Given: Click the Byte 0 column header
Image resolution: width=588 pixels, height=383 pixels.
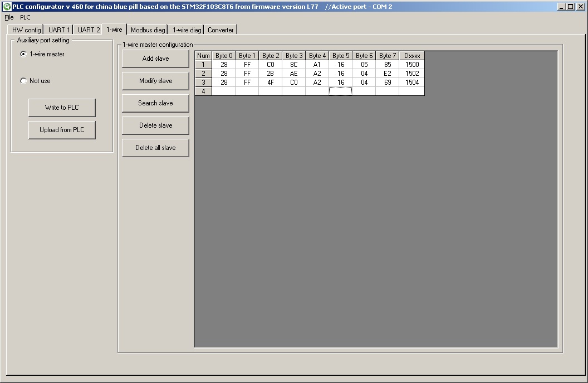Looking at the screenshot, I should (x=223, y=56).
